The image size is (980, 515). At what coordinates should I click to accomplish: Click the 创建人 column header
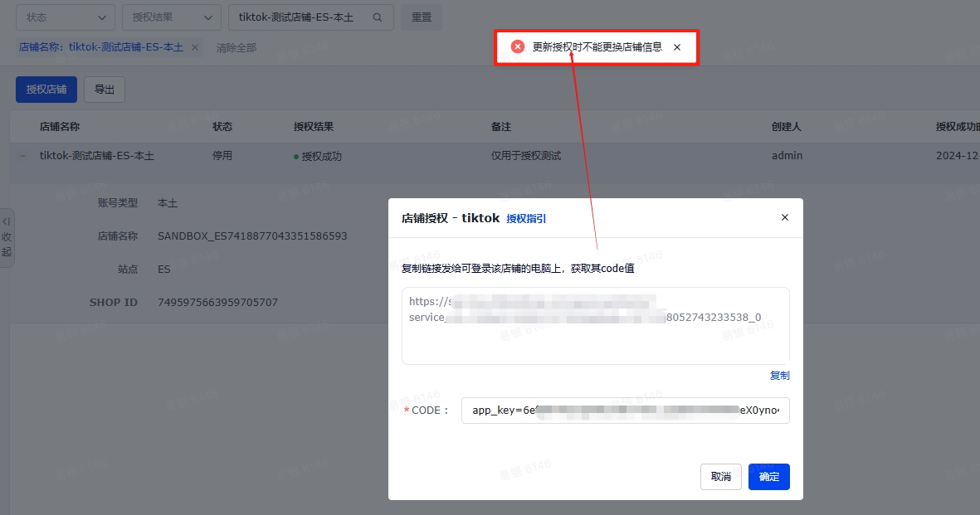click(787, 126)
